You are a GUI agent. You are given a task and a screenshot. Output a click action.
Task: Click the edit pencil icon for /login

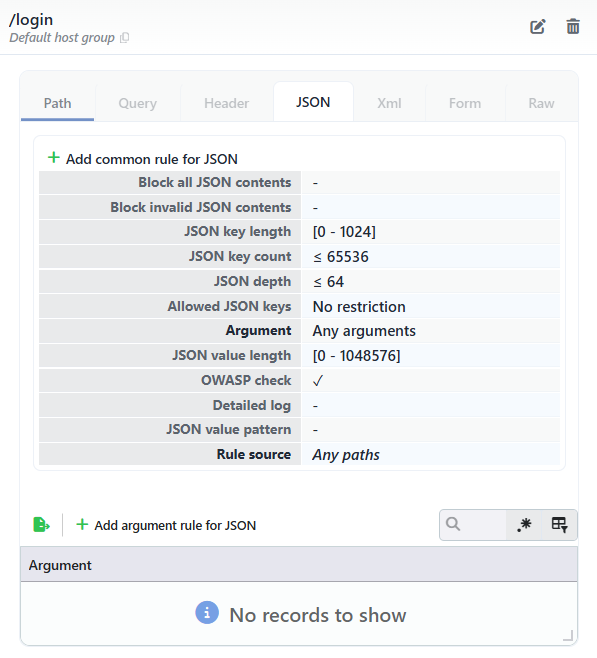coord(537,27)
